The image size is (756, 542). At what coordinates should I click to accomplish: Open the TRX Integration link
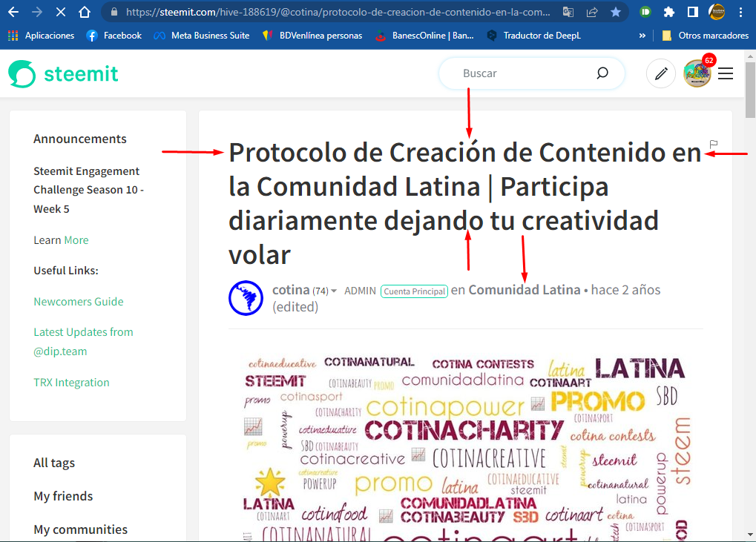pyautogui.click(x=71, y=383)
